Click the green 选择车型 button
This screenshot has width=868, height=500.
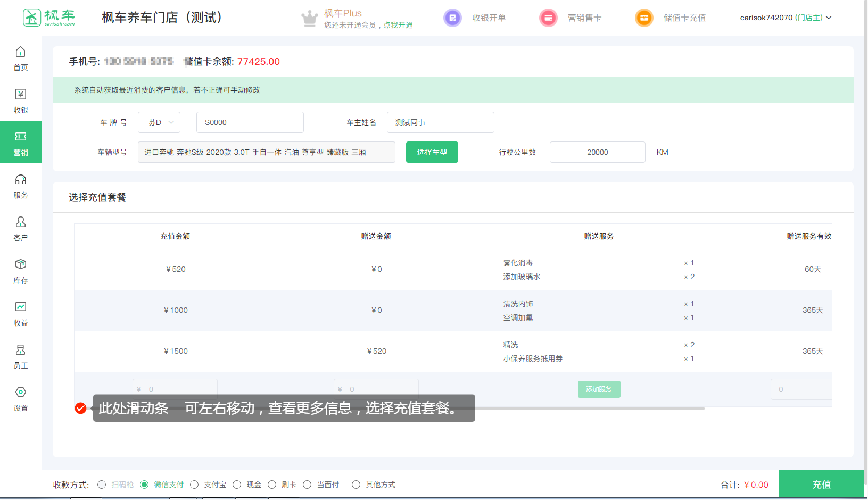pos(432,152)
